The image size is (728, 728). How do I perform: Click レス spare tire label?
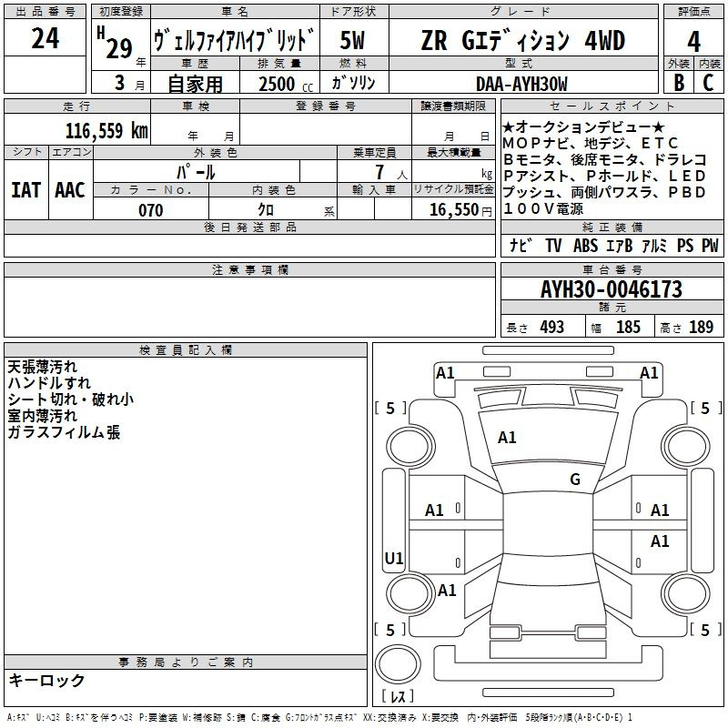point(398,695)
